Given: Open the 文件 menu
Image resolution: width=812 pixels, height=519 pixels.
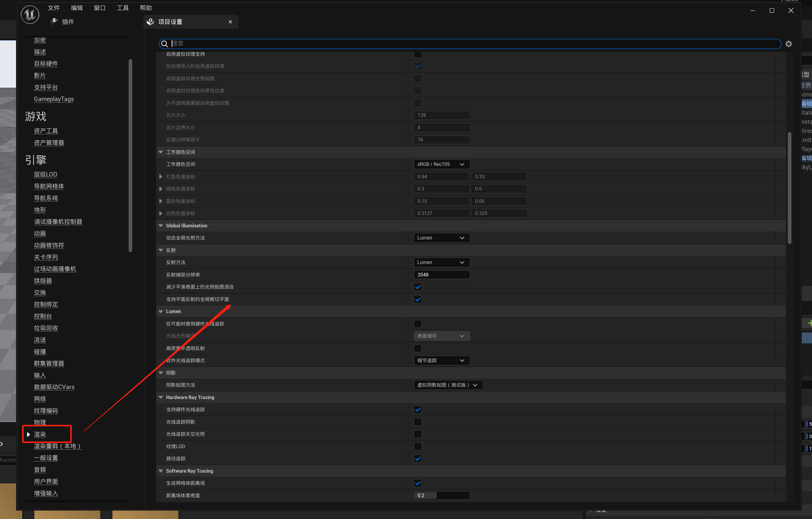Looking at the screenshot, I should click(x=54, y=8).
